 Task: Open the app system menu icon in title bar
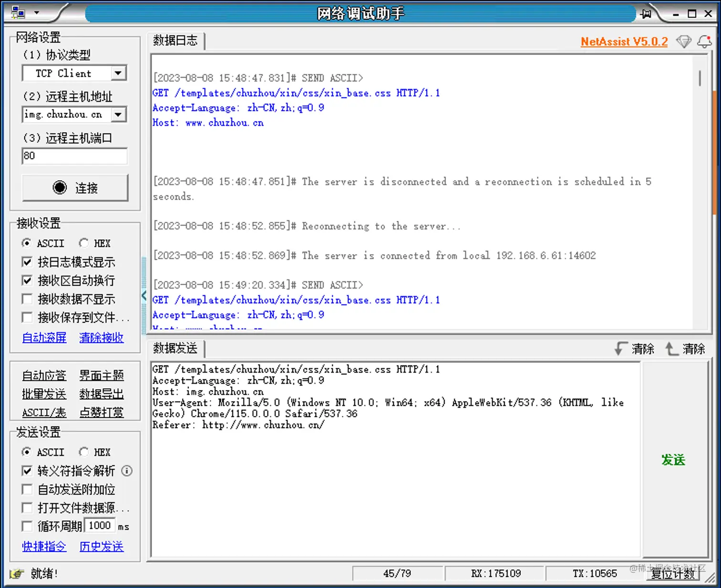[18, 12]
